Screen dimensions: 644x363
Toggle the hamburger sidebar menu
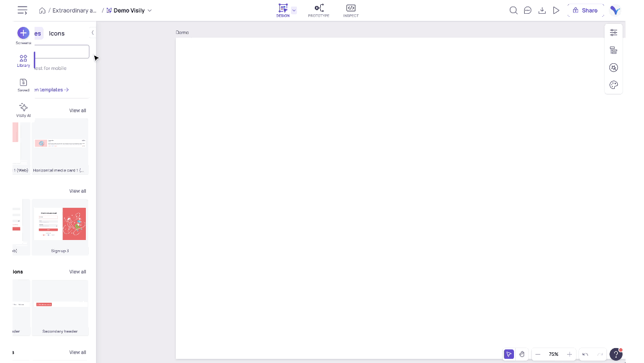[x=23, y=10]
